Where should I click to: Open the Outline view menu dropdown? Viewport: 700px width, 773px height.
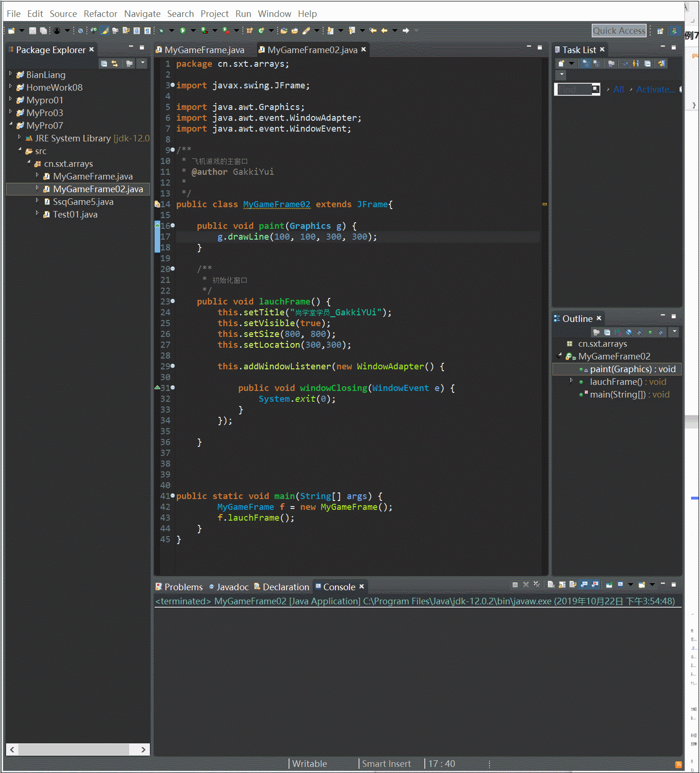point(674,332)
